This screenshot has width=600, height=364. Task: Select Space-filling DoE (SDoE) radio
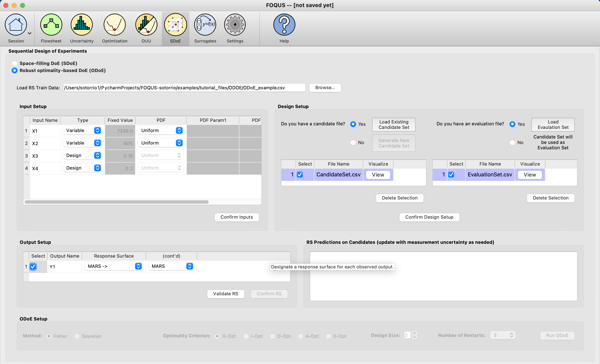15,63
